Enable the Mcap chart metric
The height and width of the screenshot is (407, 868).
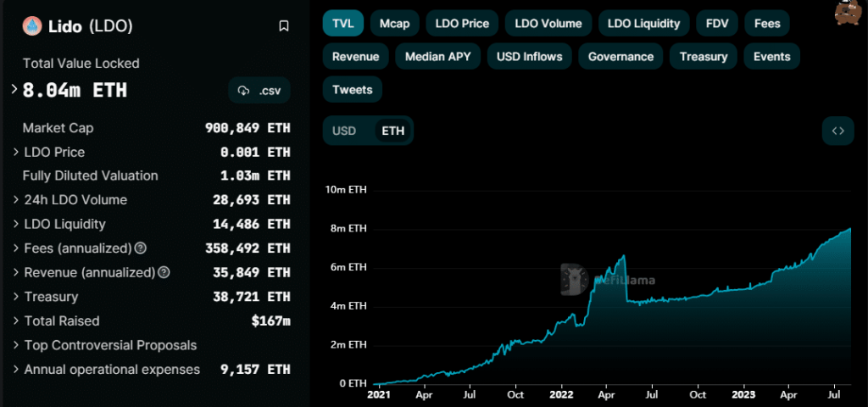pos(395,23)
